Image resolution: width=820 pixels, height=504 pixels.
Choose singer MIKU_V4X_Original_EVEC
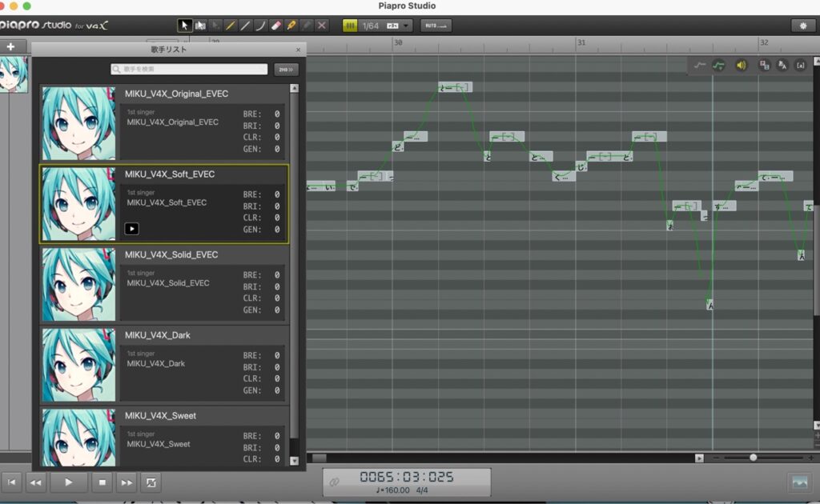tap(164, 123)
